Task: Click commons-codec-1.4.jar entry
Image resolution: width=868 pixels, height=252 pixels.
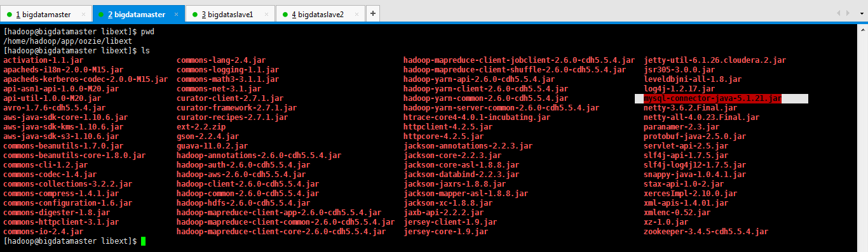Action: 50,175
